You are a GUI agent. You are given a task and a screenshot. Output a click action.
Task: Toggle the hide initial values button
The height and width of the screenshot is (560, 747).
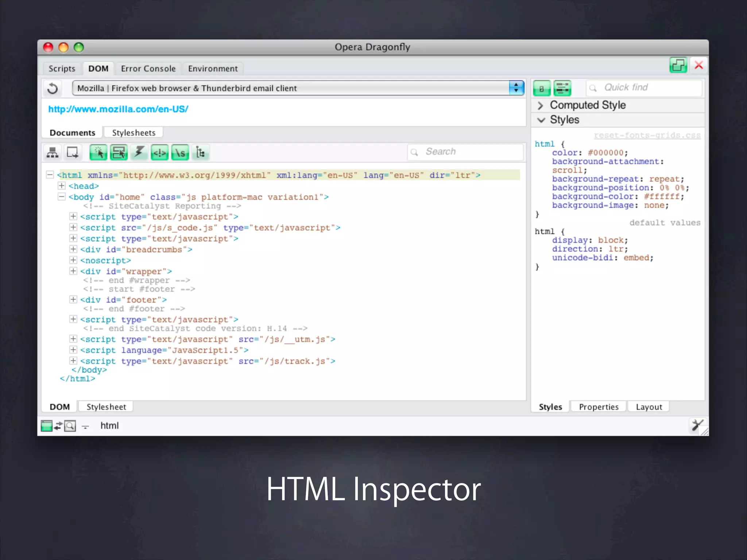point(542,88)
